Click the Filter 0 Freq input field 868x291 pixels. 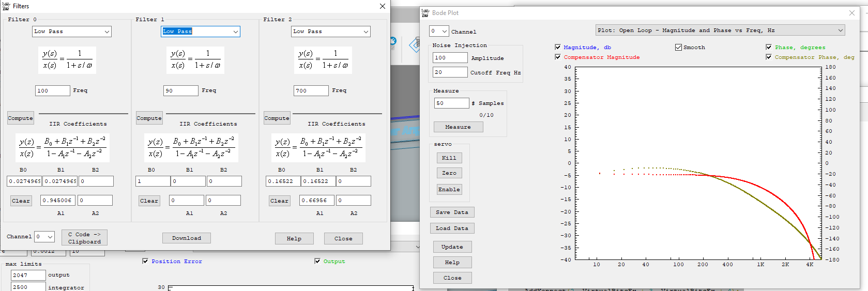point(52,90)
